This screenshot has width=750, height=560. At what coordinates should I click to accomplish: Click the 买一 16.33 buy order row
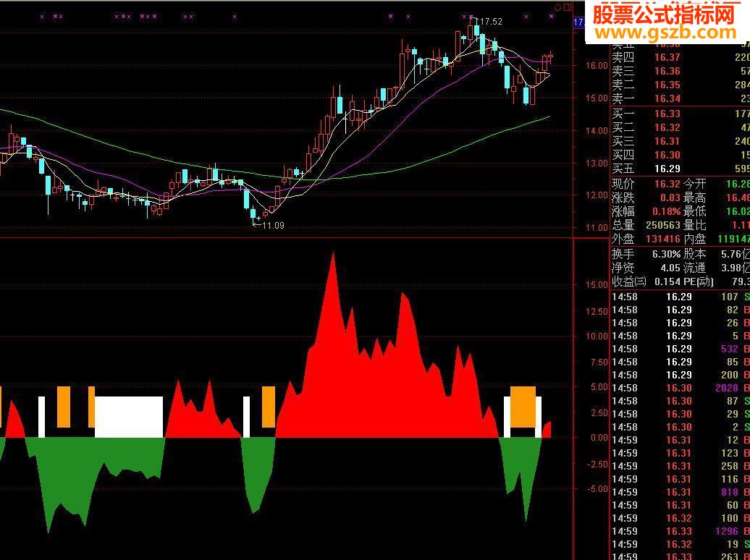pyautogui.click(x=681, y=114)
